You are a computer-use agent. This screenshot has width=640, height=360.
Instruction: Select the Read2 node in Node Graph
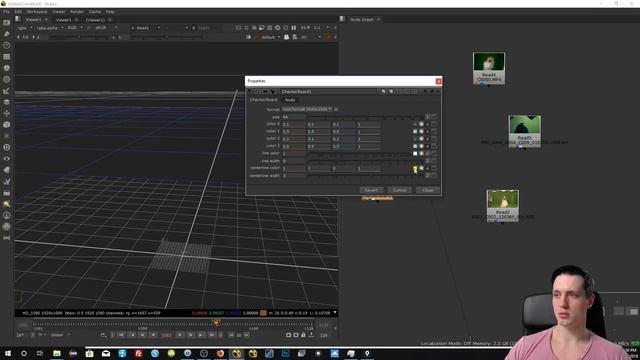coord(502,206)
